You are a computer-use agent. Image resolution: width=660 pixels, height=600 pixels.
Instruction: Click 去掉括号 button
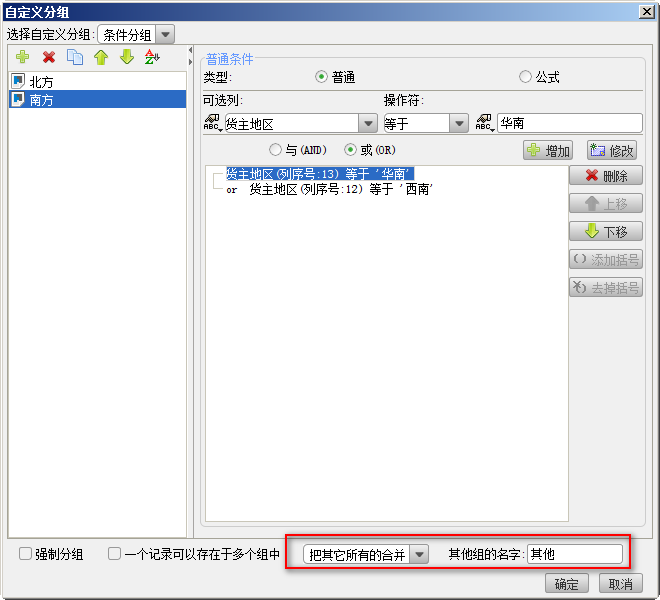[x=606, y=288]
